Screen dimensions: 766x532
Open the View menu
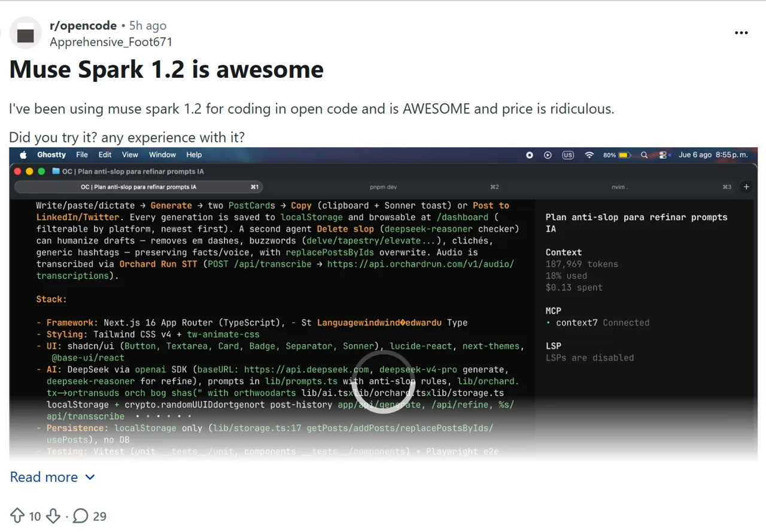[130, 154]
